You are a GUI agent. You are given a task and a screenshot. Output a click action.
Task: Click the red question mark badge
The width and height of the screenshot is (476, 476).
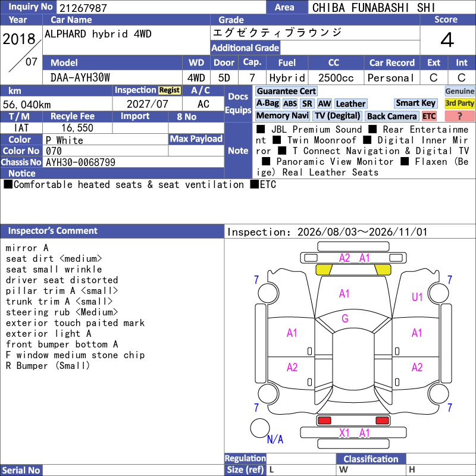(459, 116)
